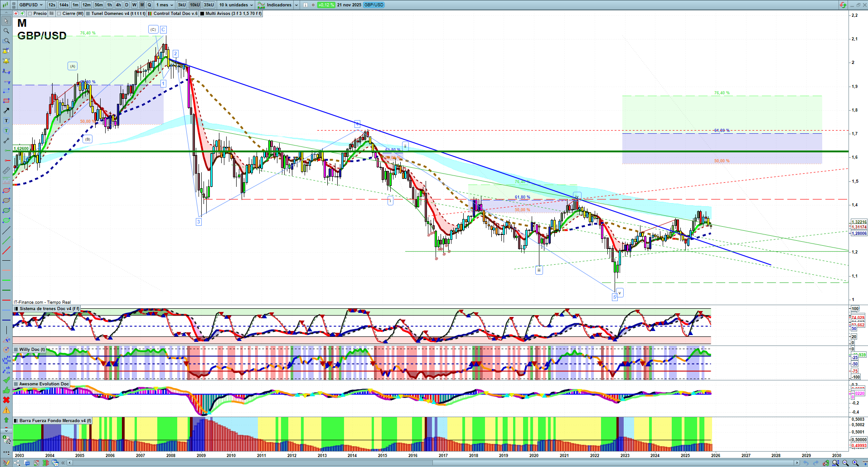Select the green up arrow marker
Image resolution: width=868 pixels, height=467 pixels.
coord(6,420)
